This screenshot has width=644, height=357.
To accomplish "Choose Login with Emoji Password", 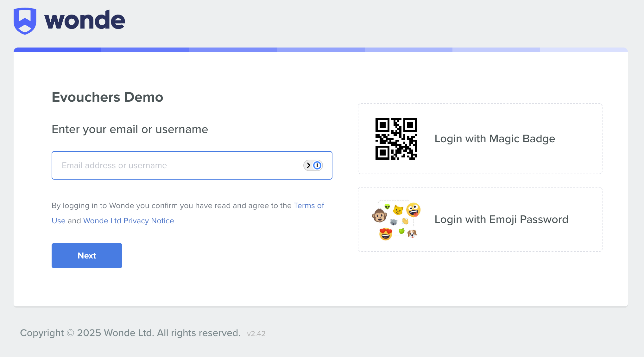I will [x=501, y=219].
